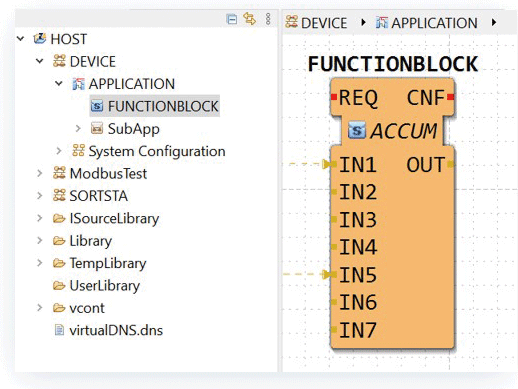Screen dimensions: 518x389
Task: Collapse the HOST tree node
Action: click(x=20, y=39)
